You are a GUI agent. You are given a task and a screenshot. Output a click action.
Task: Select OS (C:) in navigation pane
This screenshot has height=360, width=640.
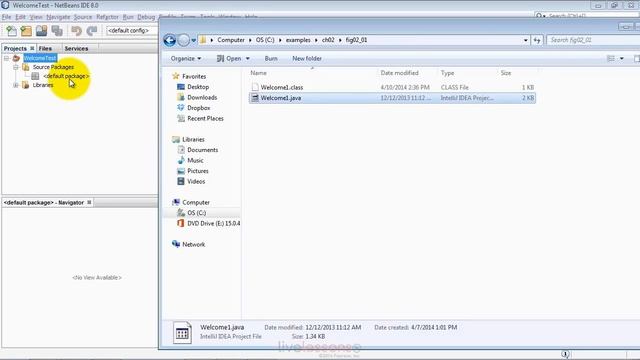pyautogui.click(x=197, y=213)
